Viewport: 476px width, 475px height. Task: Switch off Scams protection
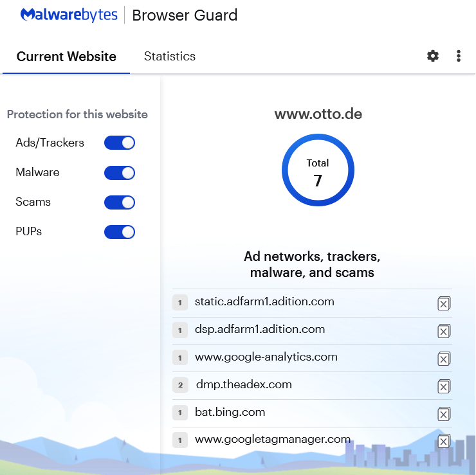pyautogui.click(x=120, y=202)
